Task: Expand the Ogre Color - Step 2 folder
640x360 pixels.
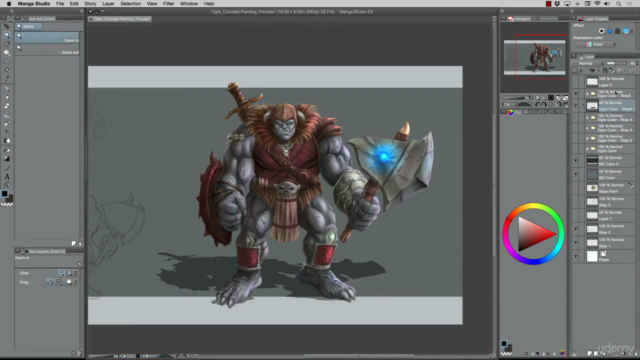Action: [588, 138]
